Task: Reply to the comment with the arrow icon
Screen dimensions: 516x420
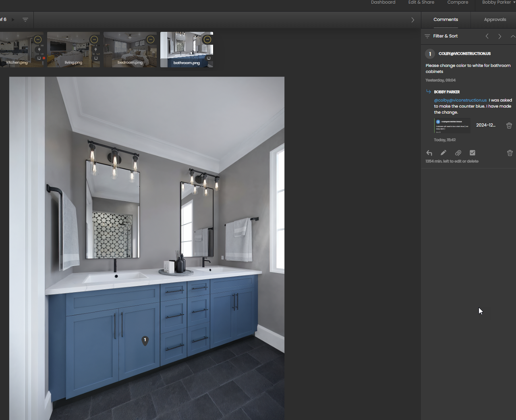Action: tap(429, 153)
